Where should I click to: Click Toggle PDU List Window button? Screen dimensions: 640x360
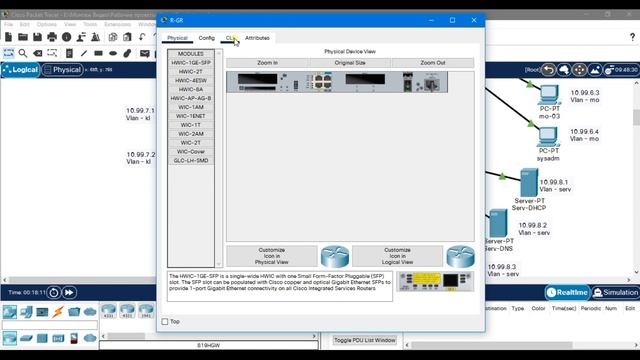(364, 340)
